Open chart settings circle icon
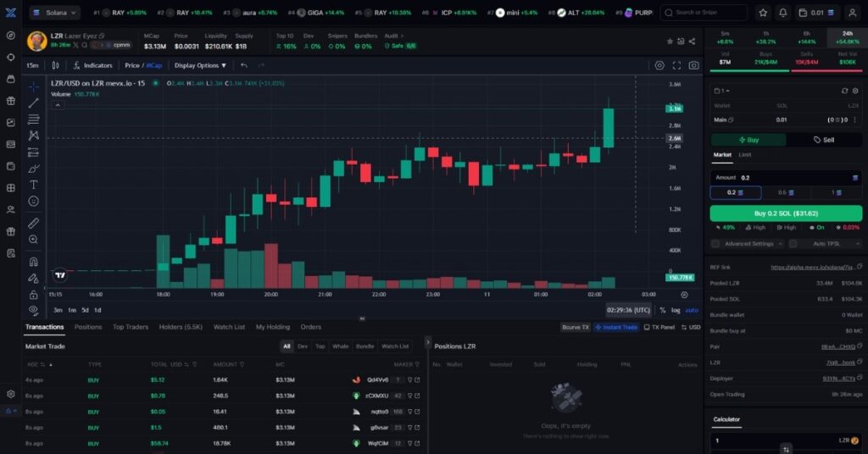The height and width of the screenshot is (454, 868). (x=659, y=65)
